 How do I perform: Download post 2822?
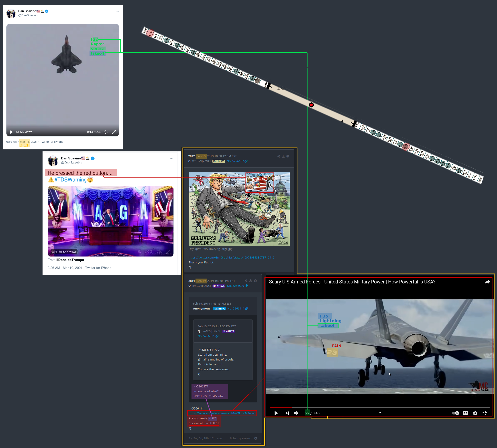pyautogui.click(x=283, y=156)
